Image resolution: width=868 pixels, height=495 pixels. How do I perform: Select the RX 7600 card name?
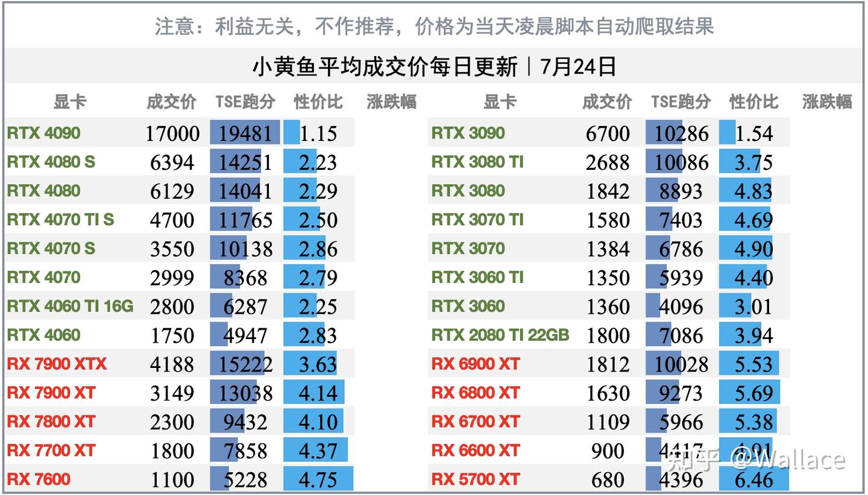pyautogui.click(x=39, y=480)
